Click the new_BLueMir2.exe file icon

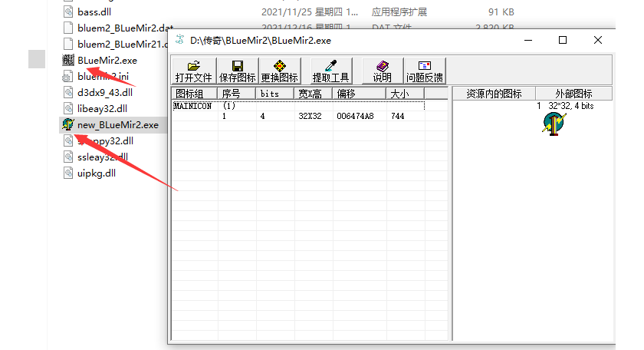pos(68,124)
